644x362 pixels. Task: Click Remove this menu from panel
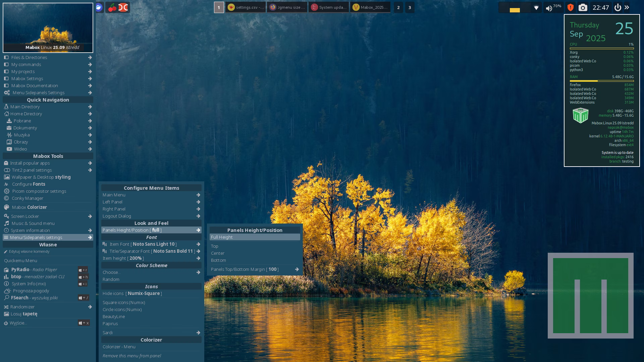pos(131,356)
